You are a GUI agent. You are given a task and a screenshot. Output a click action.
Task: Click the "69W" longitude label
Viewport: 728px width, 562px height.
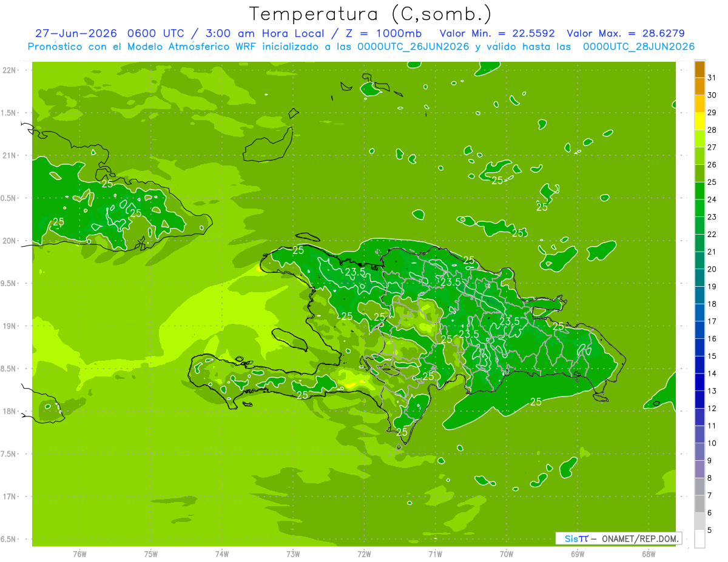[x=578, y=554]
